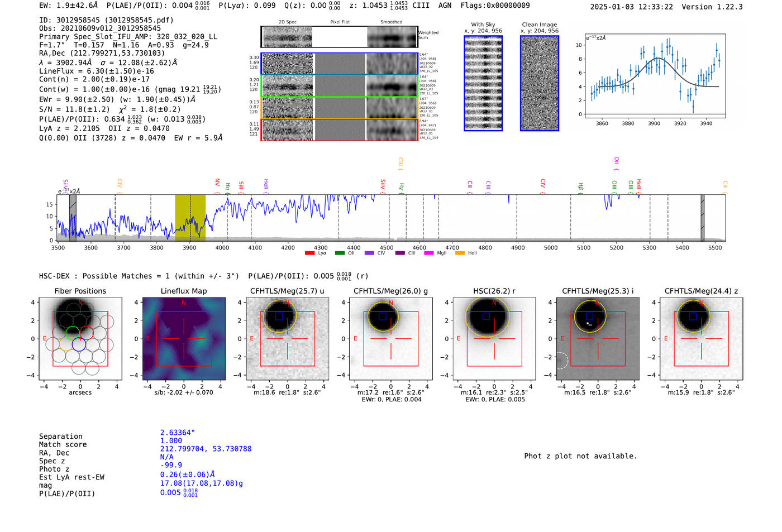Screen dimensions: 782x532
Task: Click the blue fiber circle in Fiber Positions
Action: pos(79,344)
